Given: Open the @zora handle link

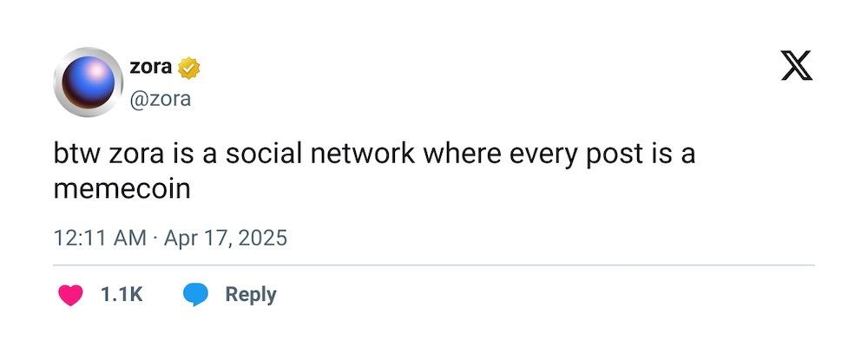Looking at the screenshot, I should point(160,99).
